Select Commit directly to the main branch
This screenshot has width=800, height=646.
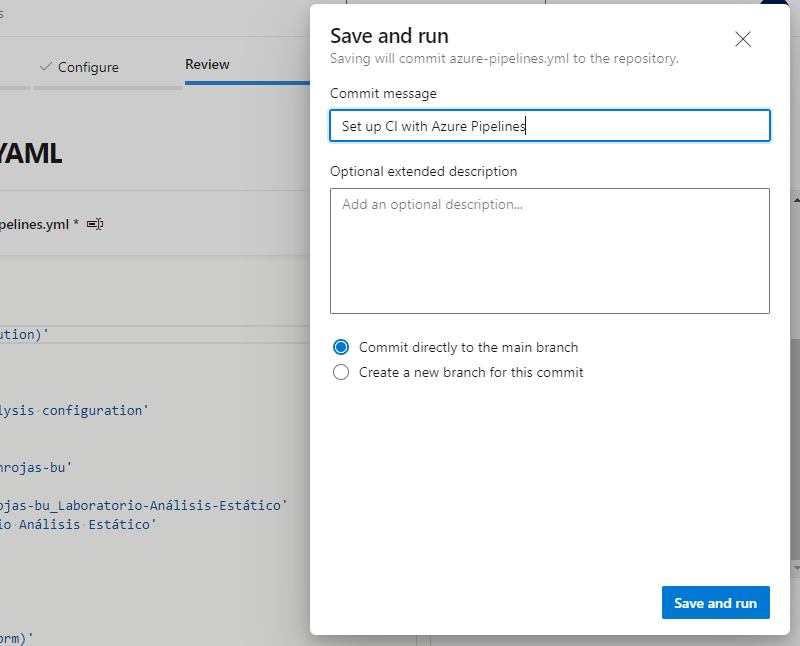(341, 347)
